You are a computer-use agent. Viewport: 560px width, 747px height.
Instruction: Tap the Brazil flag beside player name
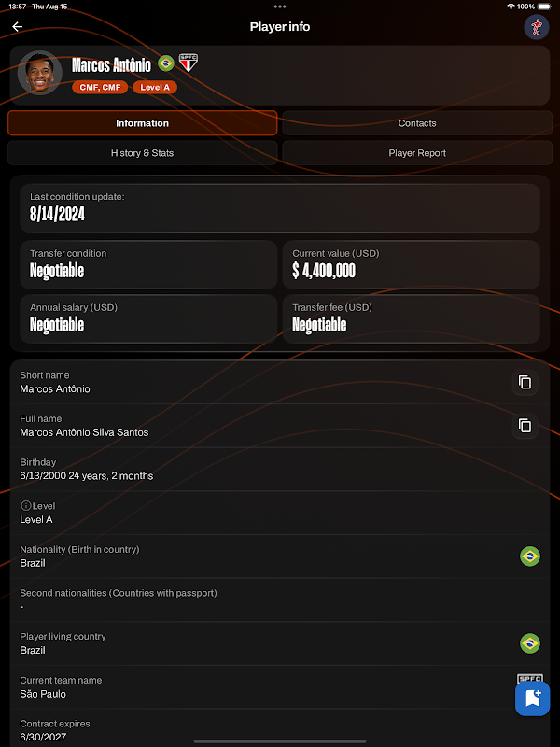point(166,63)
